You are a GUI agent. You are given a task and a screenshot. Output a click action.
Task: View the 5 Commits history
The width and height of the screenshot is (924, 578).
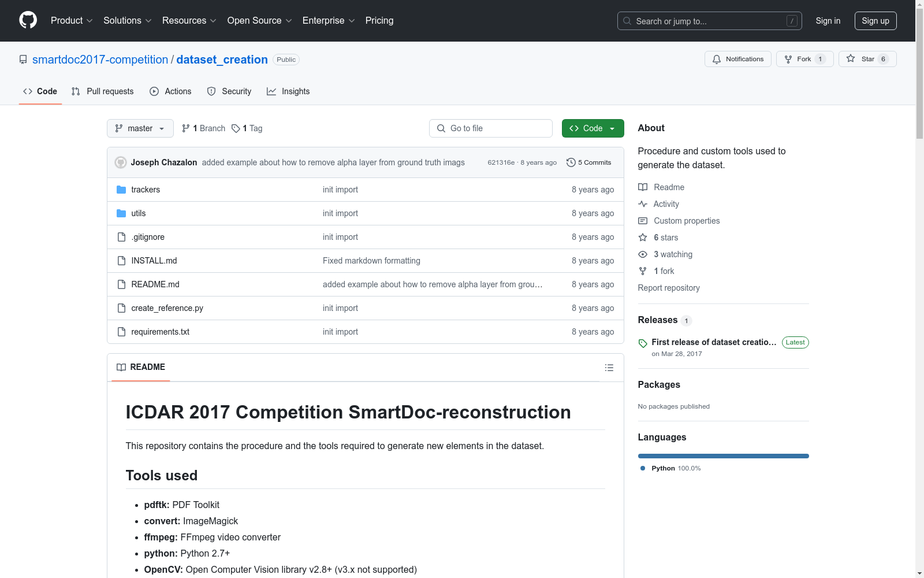click(589, 162)
